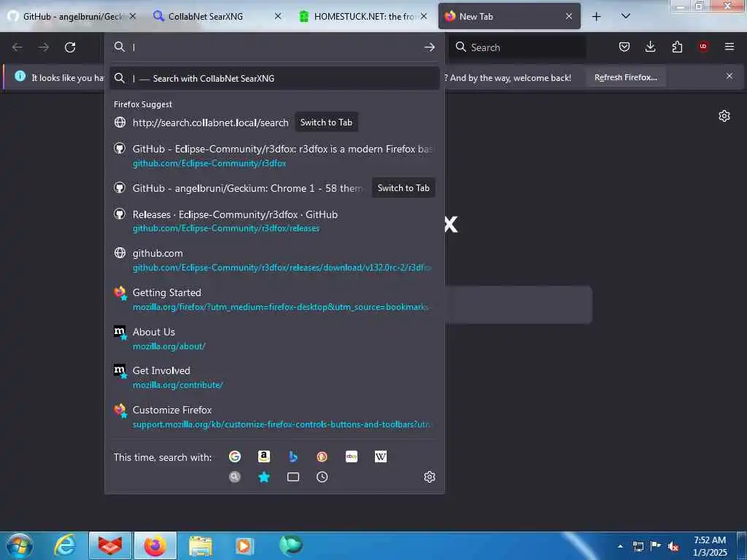Open the Downloads panel
Image resolution: width=747 pixels, height=560 pixels.
coord(650,47)
